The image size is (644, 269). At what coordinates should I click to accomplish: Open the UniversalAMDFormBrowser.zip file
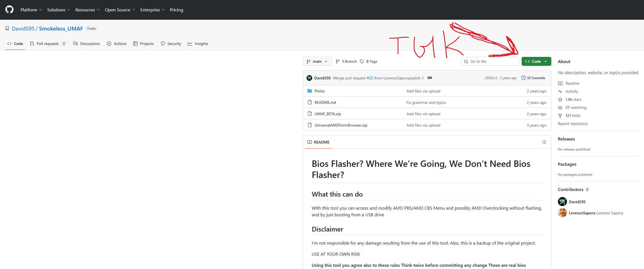click(341, 125)
